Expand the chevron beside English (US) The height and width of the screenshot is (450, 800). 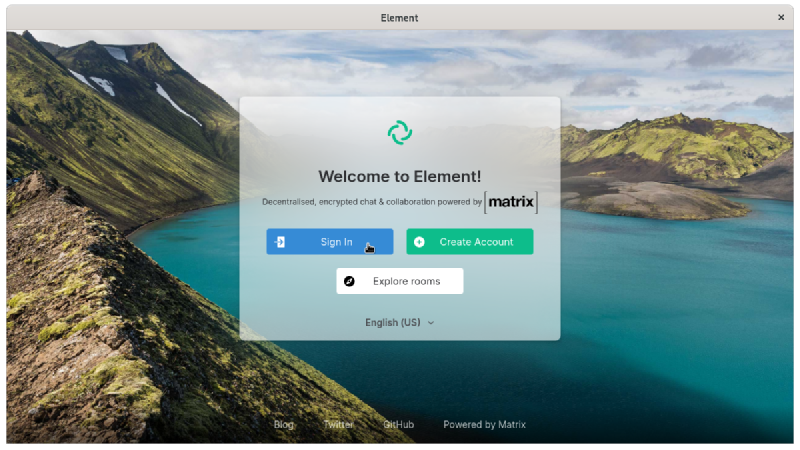click(431, 323)
